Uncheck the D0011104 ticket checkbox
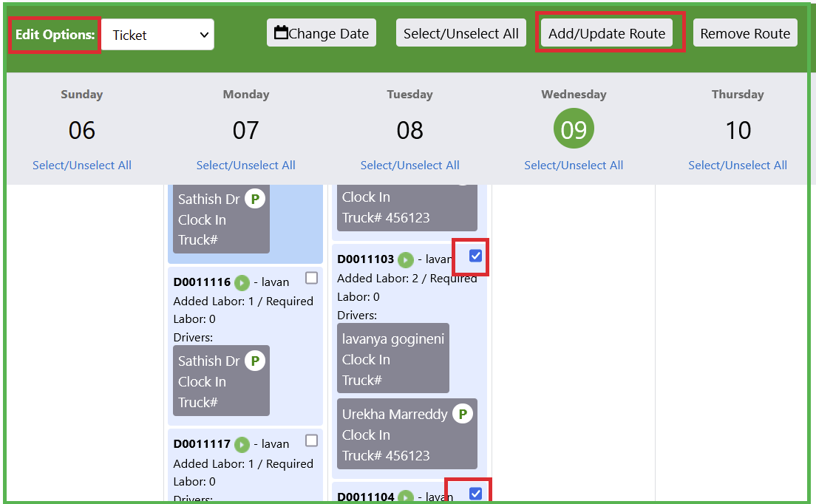This screenshot has height=504, width=816. 475,494
